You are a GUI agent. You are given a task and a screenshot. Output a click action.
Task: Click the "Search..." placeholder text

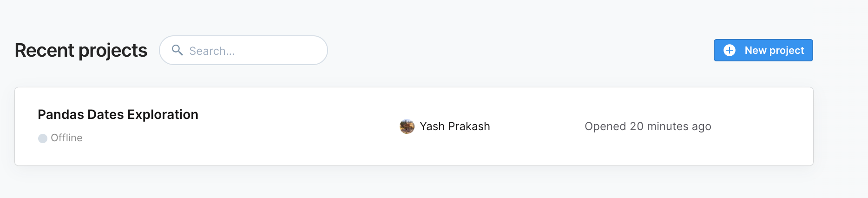[212, 51]
